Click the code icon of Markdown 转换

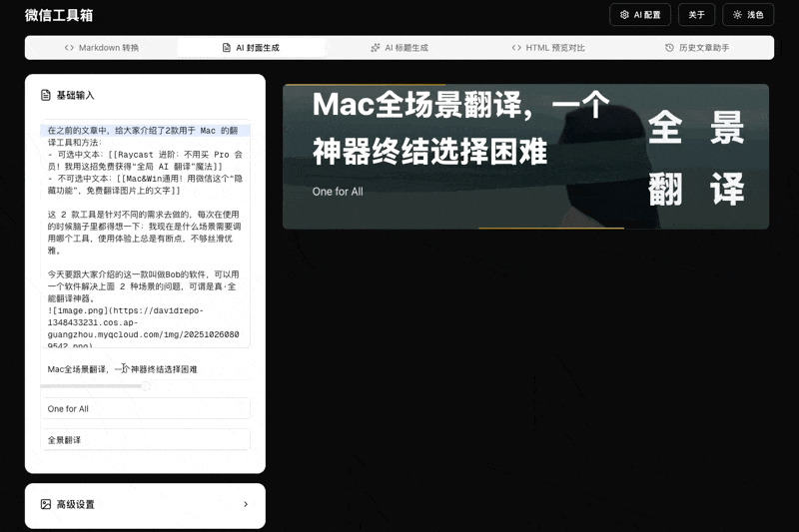click(69, 48)
